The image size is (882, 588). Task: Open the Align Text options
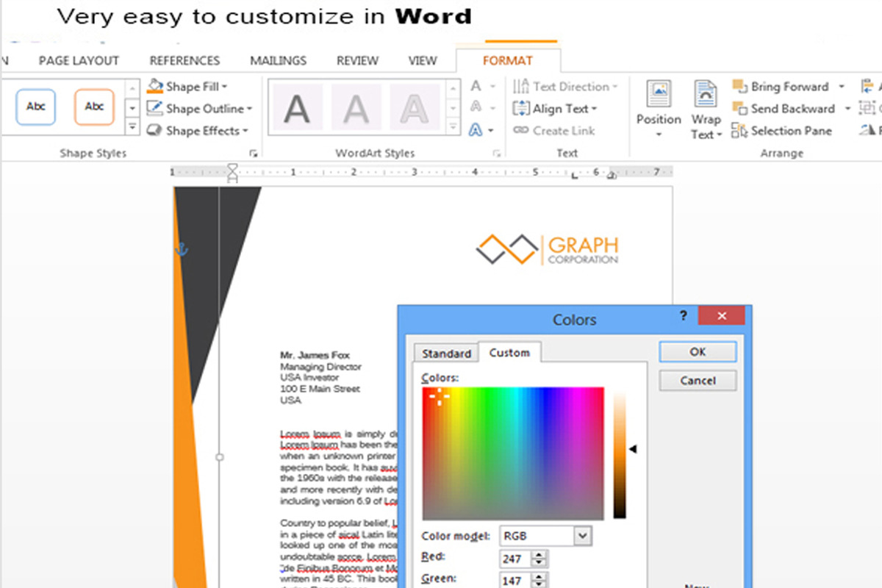pos(555,109)
